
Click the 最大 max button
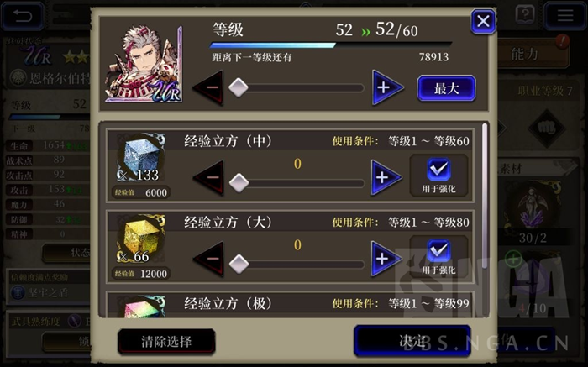(447, 88)
